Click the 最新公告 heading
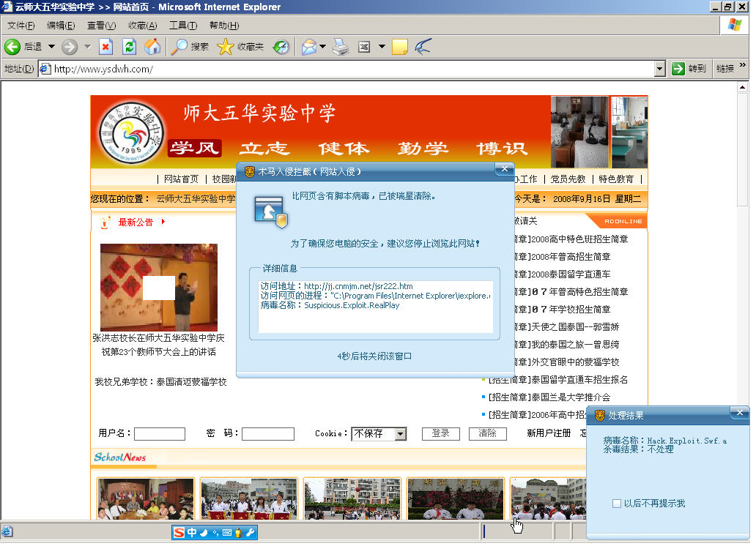Image resolution: width=756 pixels, height=546 pixels. point(136,222)
